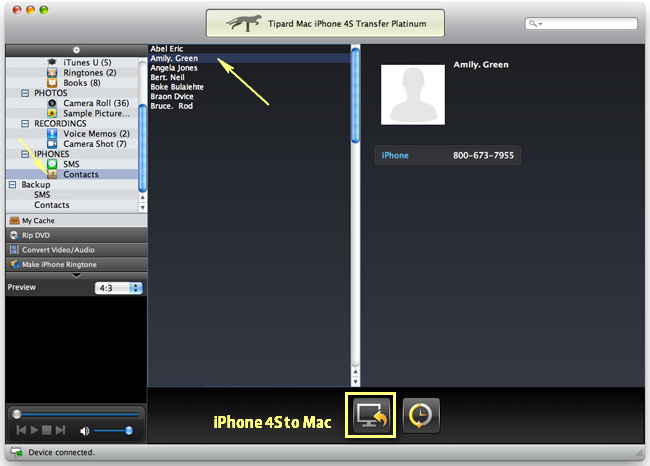
Task: Click the sidebar tree scrollbar down arrow
Action: click(x=142, y=207)
